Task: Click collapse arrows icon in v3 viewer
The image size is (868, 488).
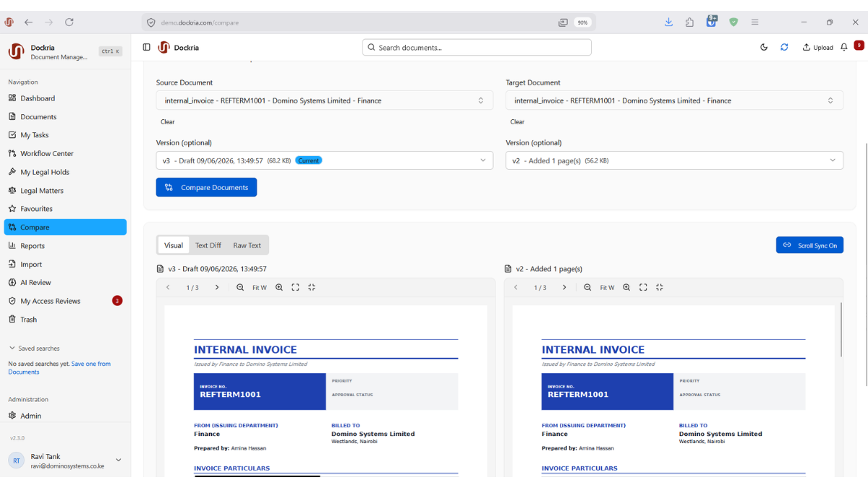Action: [312, 287]
